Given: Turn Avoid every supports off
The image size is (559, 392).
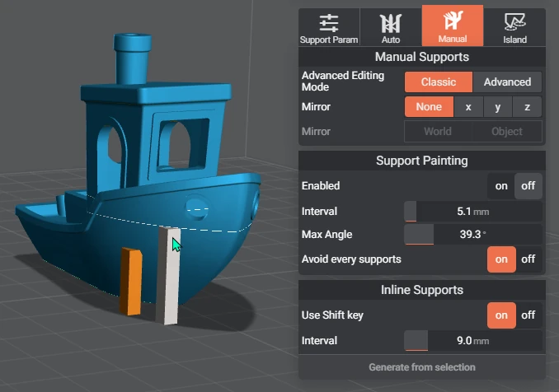Looking at the screenshot, I should pos(528,259).
